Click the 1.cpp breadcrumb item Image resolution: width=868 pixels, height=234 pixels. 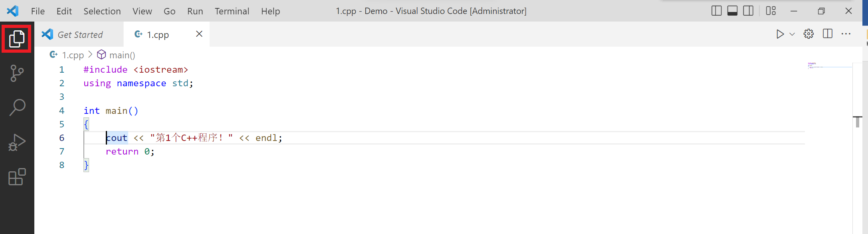pos(73,55)
